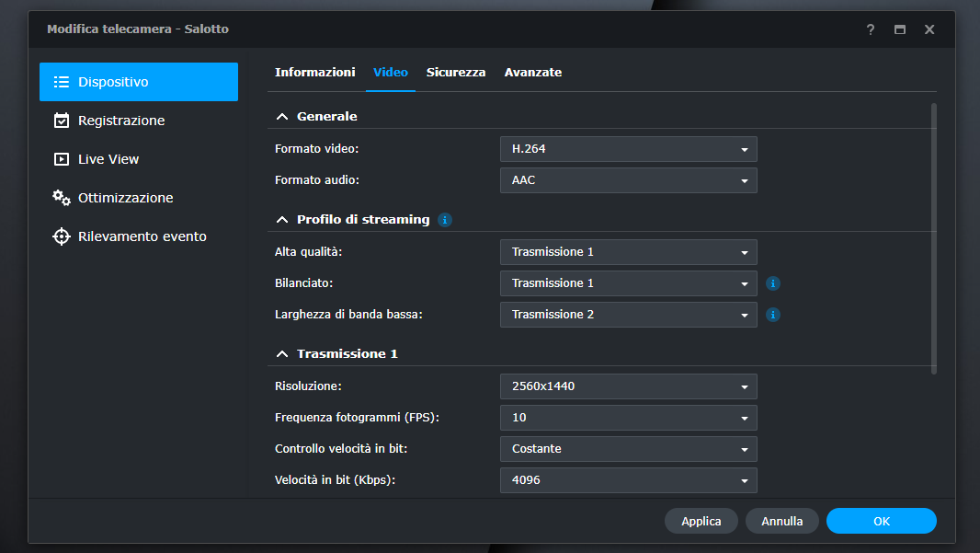The height and width of the screenshot is (553, 980).
Task: Open the Larghezza di banda bassa dropdown
Action: coord(628,315)
